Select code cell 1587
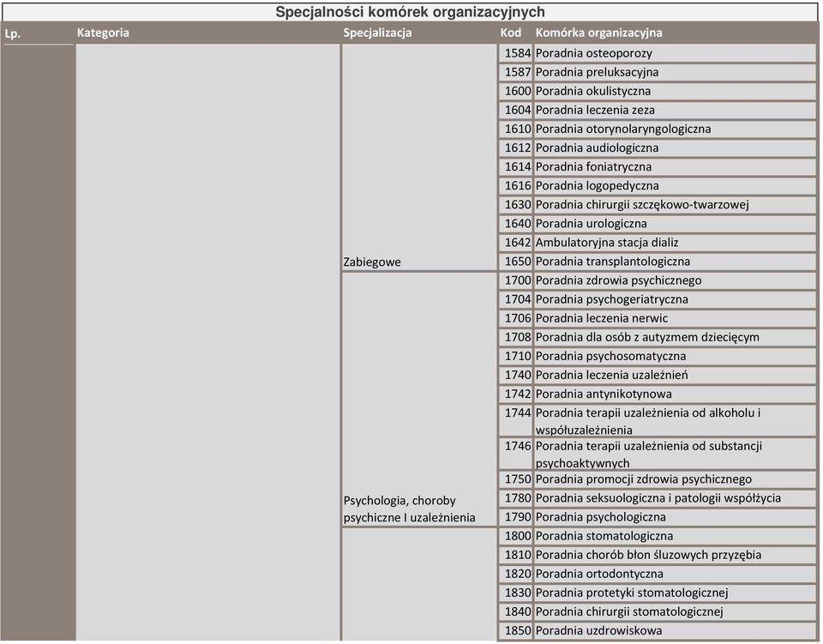 (515, 72)
